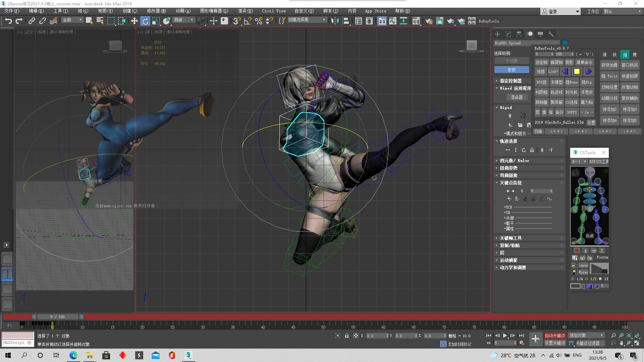This screenshot has width=644, height=362.
Task: Open File Explorer from the taskbar
Action: coord(90,355)
